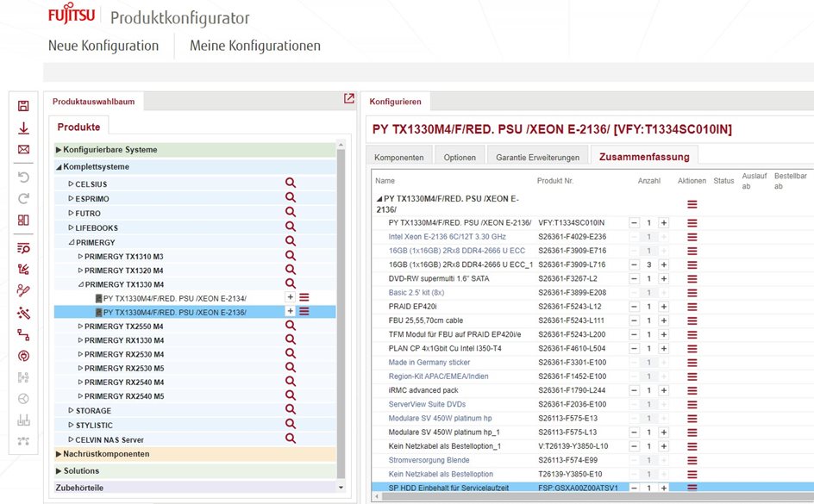Viewport: 814px width, 504px height.
Task: Click the Produkt Nr. column header
Action: click(x=555, y=181)
